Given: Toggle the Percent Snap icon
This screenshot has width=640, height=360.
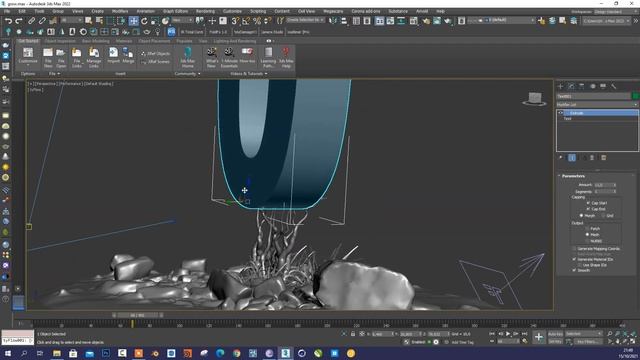Looking at the screenshot, I should pos(257,20).
